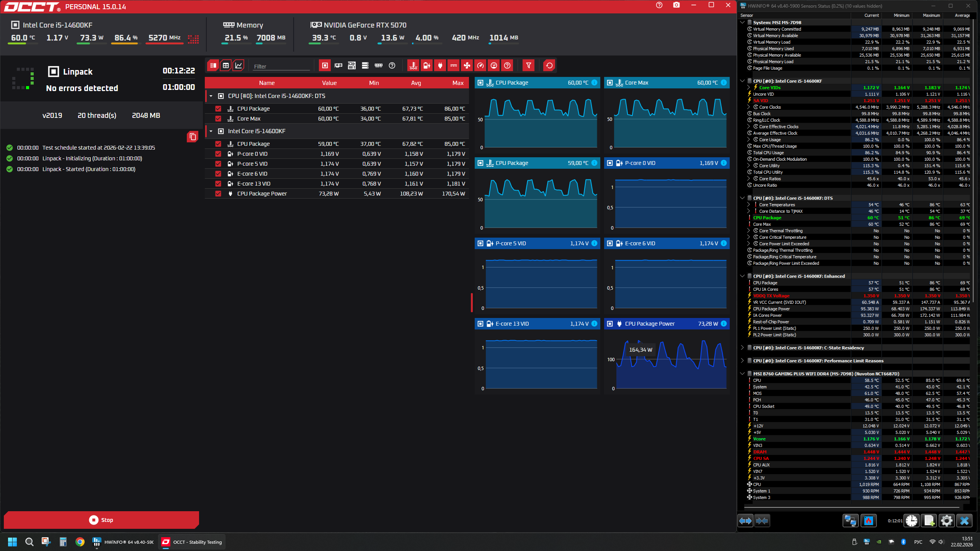Screen dimensions: 980x551
Task: Take a screenshot with the camera icon
Action: [x=676, y=5]
